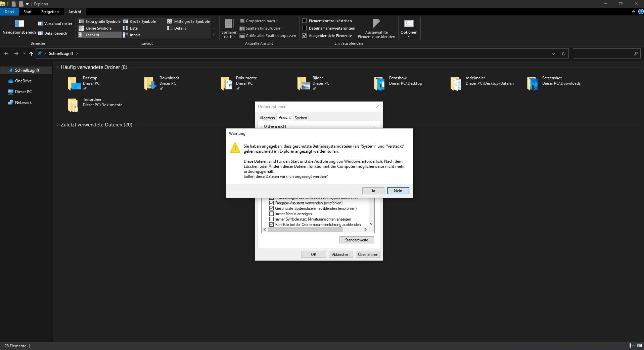The image size is (644, 350).
Task: Switch to details view in status bar
Action: 632,346
